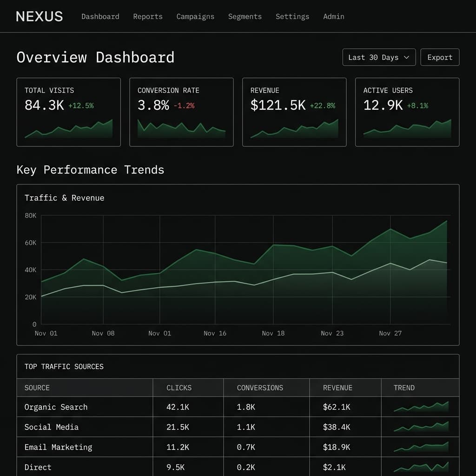Switch to Segments in the navigation
The width and height of the screenshot is (476, 476).
pyautogui.click(x=245, y=17)
